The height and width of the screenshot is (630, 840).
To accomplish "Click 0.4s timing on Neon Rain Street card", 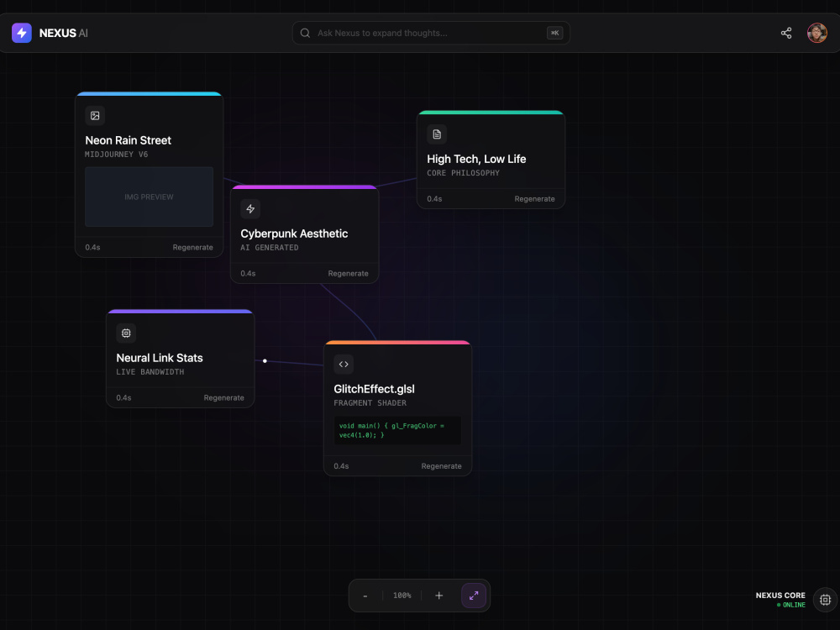I will (x=92, y=248).
